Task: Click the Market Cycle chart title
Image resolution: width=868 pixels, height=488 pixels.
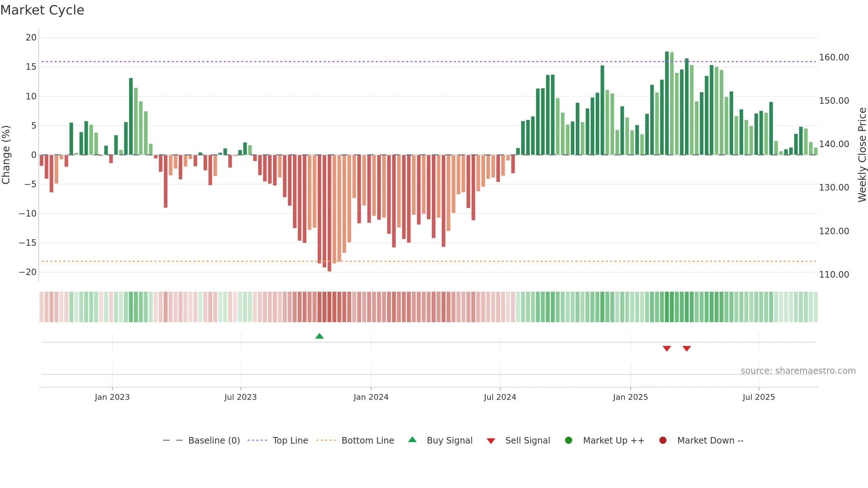Action: [42, 10]
